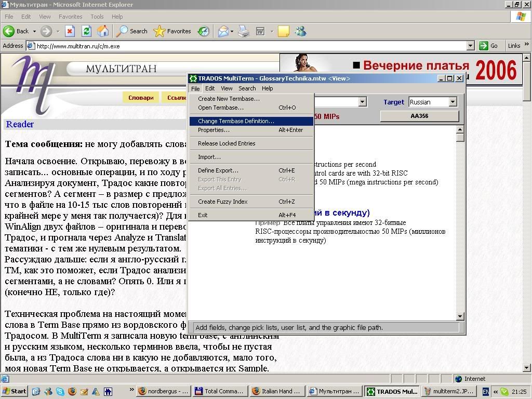Viewport: 532px width, 399px height.
Task: Open Favorites via the star icon
Action: coord(159,31)
